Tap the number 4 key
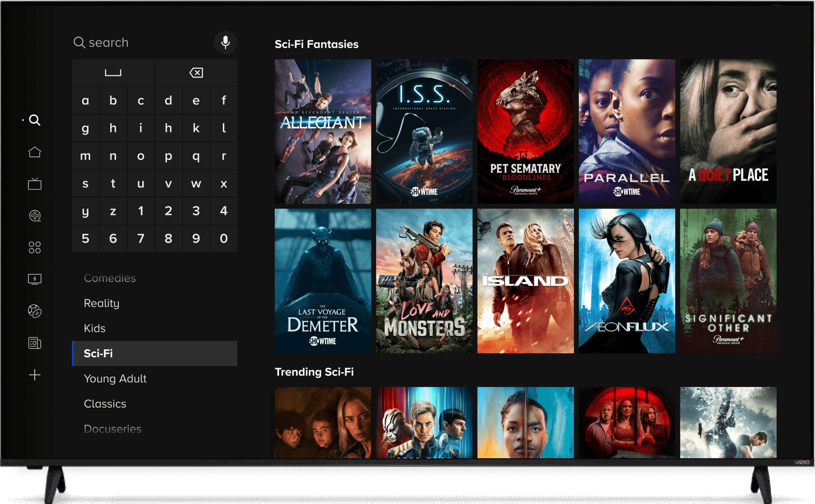The height and width of the screenshot is (504, 815). pyautogui.click(x=224, y=211)
